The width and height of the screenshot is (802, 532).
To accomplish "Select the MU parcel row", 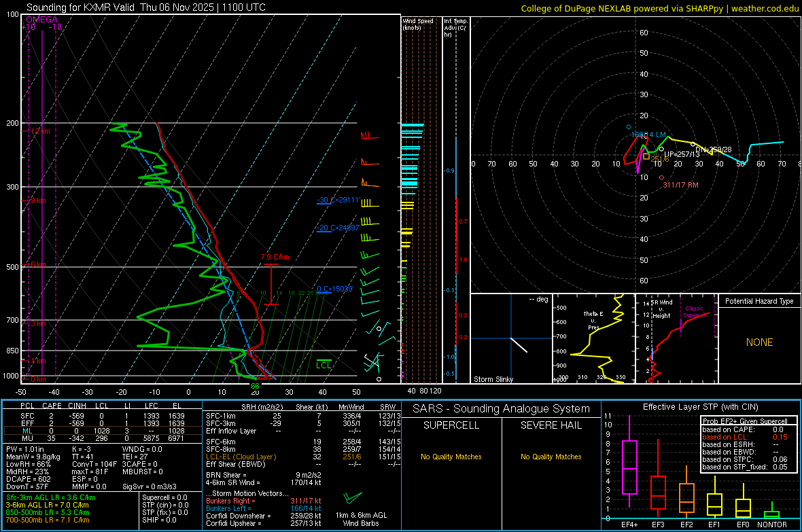I will click(103, 438).
